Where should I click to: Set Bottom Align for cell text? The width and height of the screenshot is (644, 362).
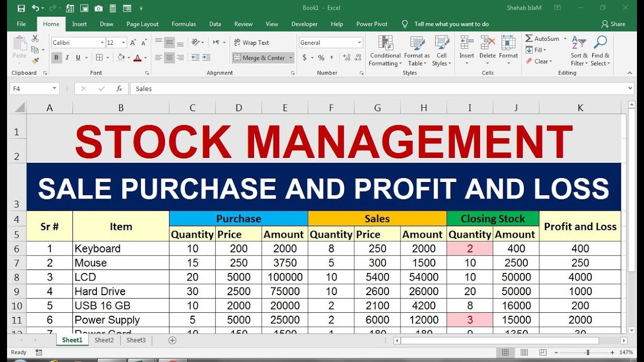click(181, 43)
